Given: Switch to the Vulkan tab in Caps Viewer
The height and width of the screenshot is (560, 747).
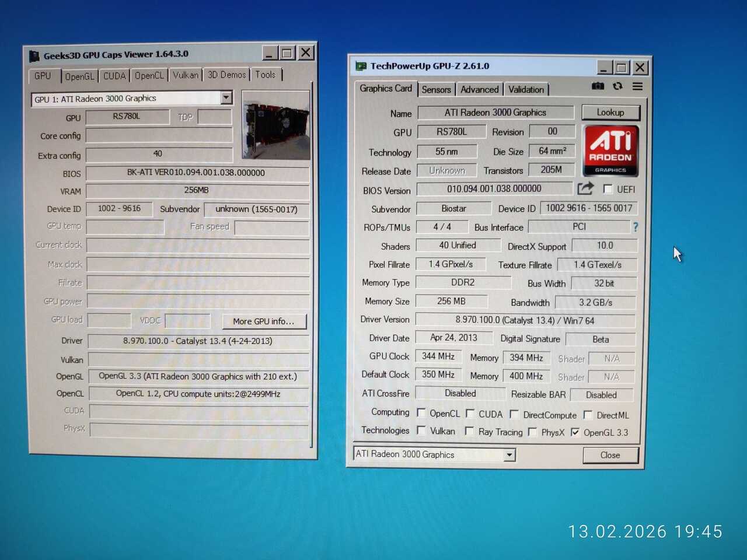Looking at the screenshot, I should click(186, 75).
